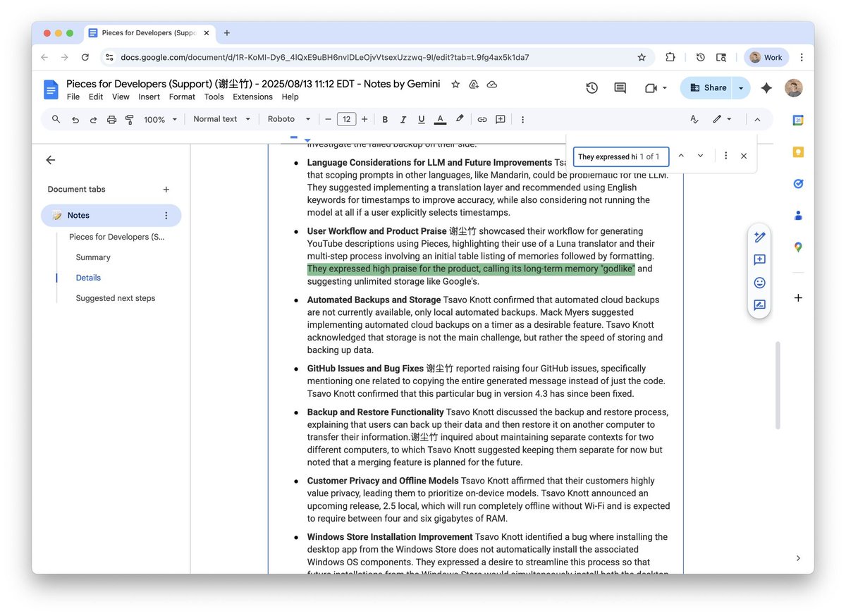Viewport: 846px width, 616px height.
Task: Open Google Maps side panel
Action: click(x=798, y=247)
